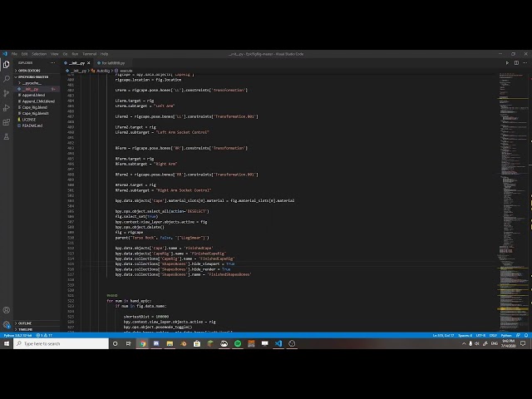Screen dimensions: 532x399
Task: Click the Cortana circle icon on taskbar
Action: 116,343
